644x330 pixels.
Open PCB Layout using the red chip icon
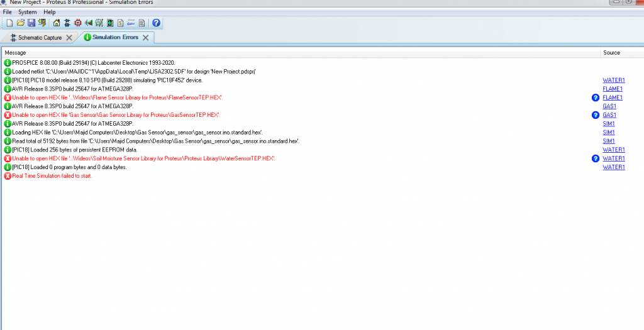pos(78,23)
